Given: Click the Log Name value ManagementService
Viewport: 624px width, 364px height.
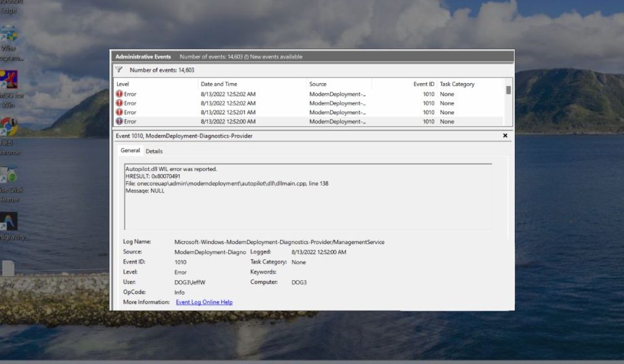Looking at the screenshot, I should pyautogui.click(x=279, y=242).
